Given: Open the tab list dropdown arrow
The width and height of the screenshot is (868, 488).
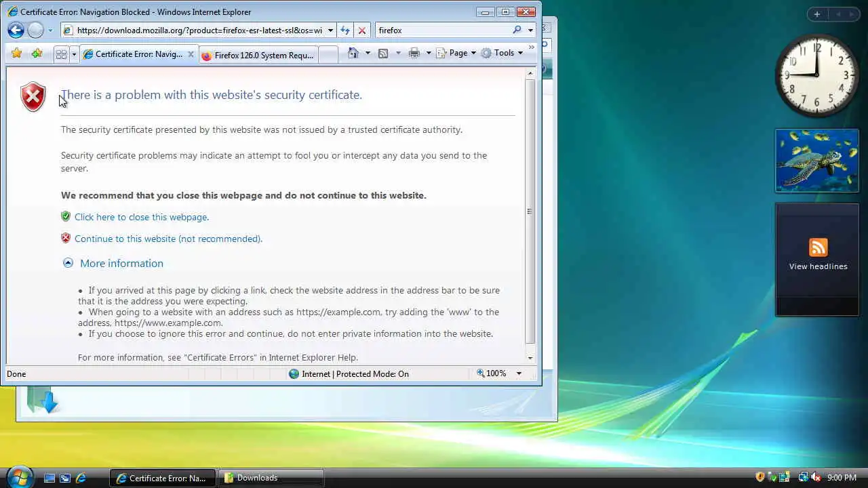Looking at the screenshot, I should (74, 54).
